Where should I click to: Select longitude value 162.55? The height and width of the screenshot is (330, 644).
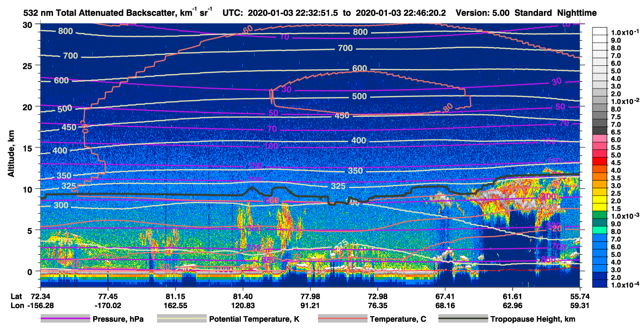click(175, 305)
